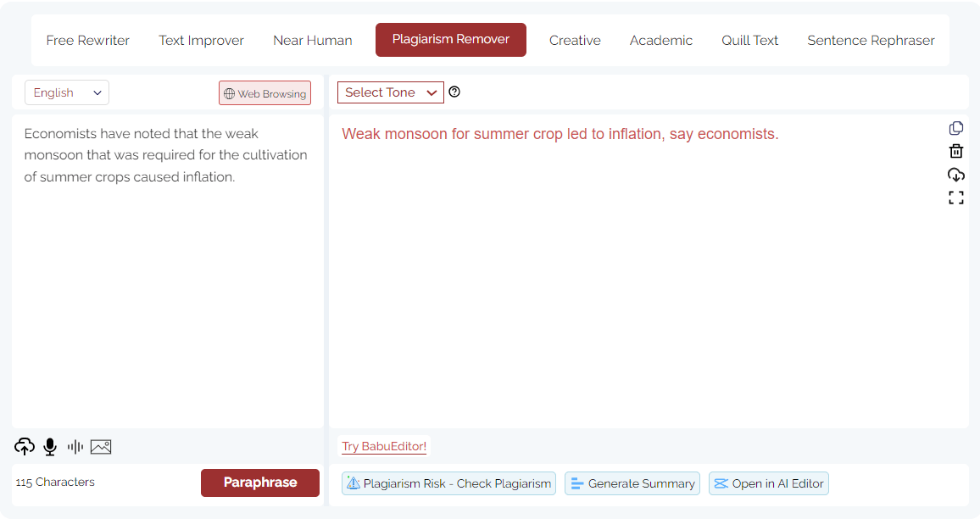Click Plagiarism Risk - Check Plagiarism button
This screenshot has width=980, height=519.
(x=449, y=483)
